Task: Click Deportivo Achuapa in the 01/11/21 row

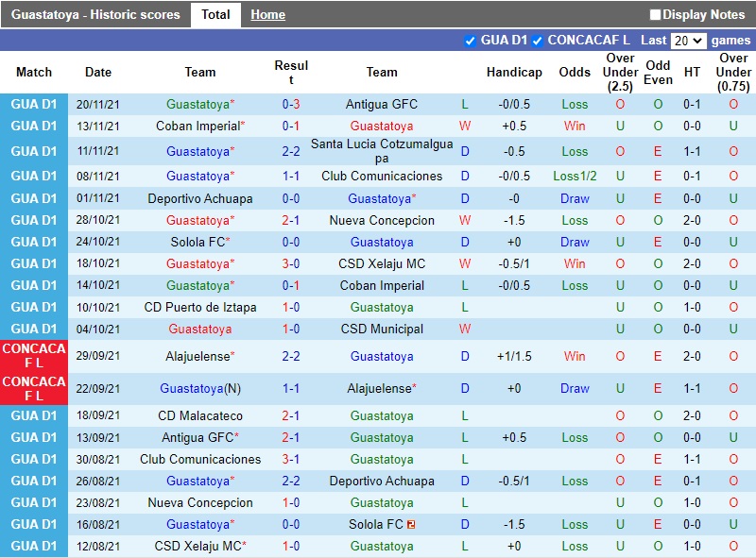Action: click(200, 198)
